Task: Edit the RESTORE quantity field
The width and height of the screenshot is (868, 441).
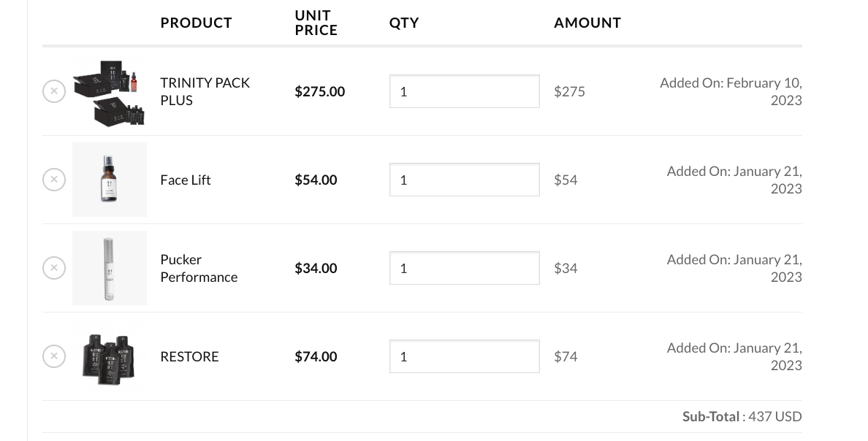Action: coord(464,356)
